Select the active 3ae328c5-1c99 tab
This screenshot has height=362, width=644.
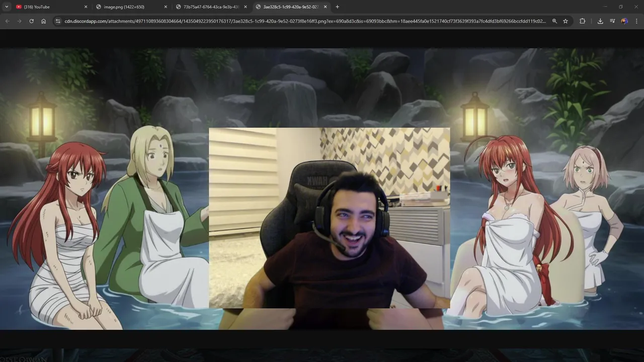point(292,7)
